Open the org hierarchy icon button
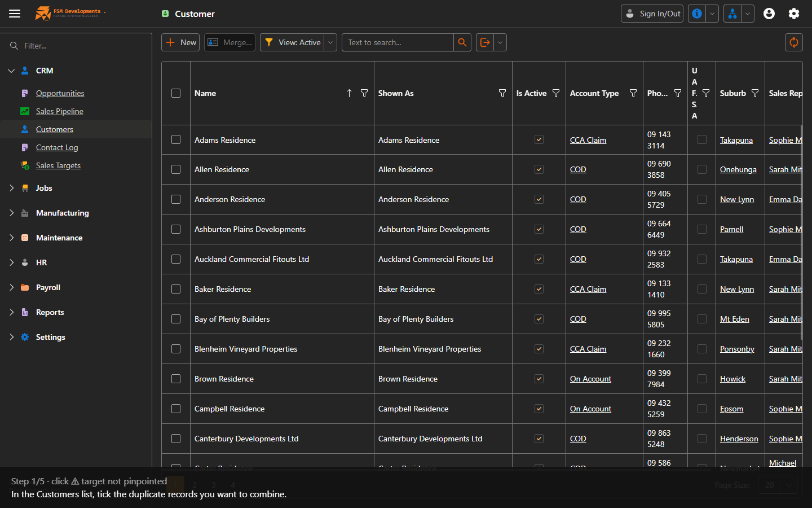 tap(732, 14)
